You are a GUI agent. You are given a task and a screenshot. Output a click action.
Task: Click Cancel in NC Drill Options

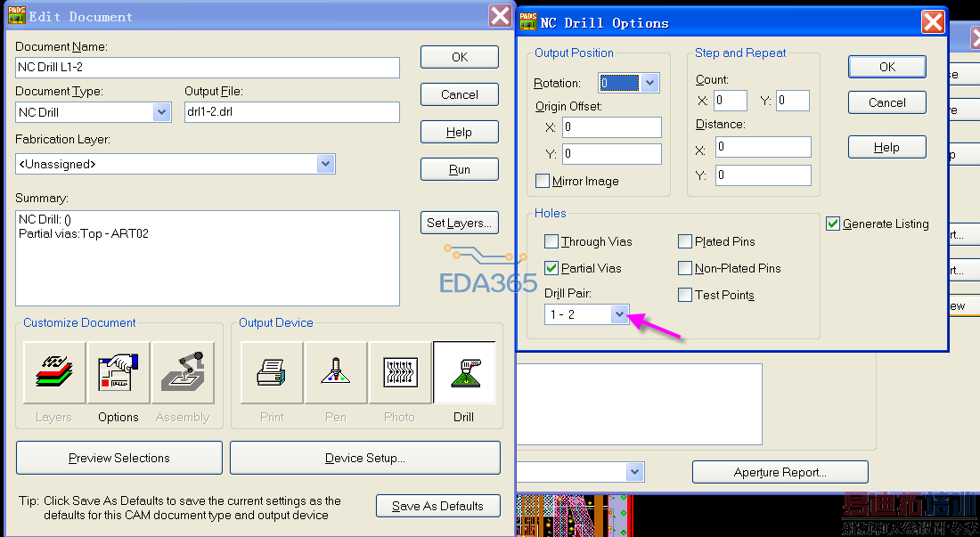(886, 102)
